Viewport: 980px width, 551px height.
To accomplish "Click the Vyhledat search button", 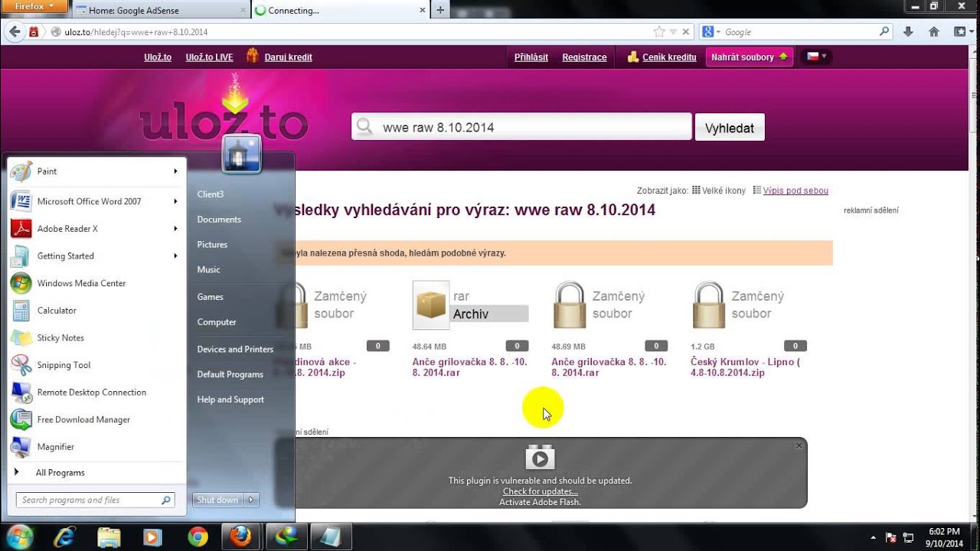I will 730,128.
